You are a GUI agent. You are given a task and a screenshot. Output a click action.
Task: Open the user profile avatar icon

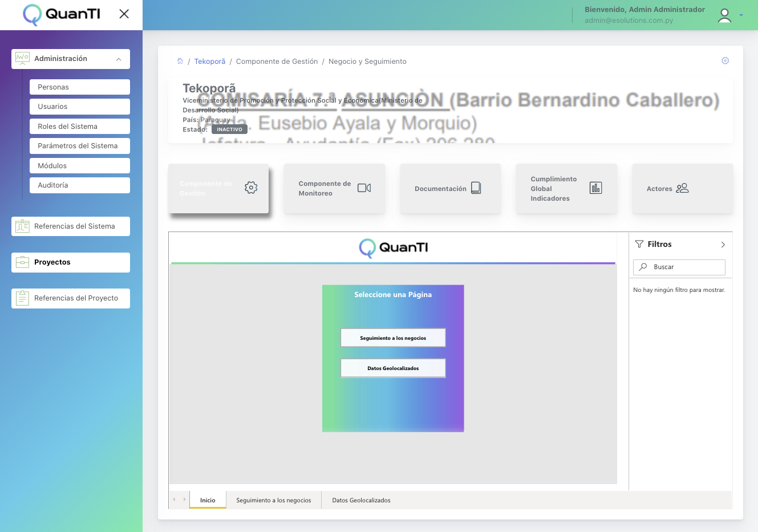click(x=724, y=15)
